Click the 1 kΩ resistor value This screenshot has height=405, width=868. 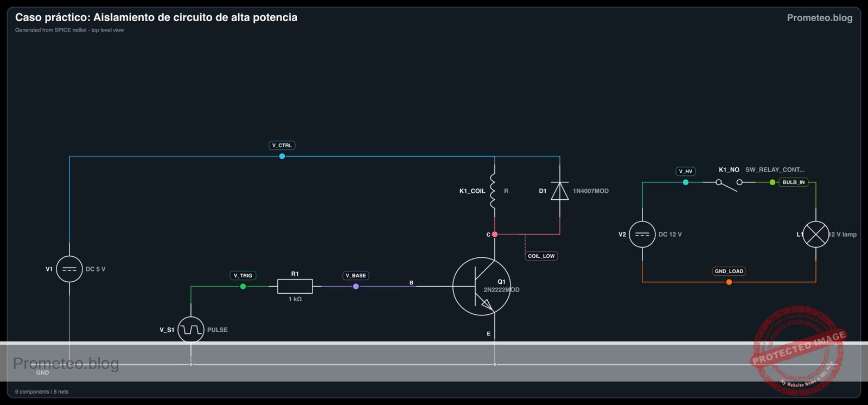point(295,299)
